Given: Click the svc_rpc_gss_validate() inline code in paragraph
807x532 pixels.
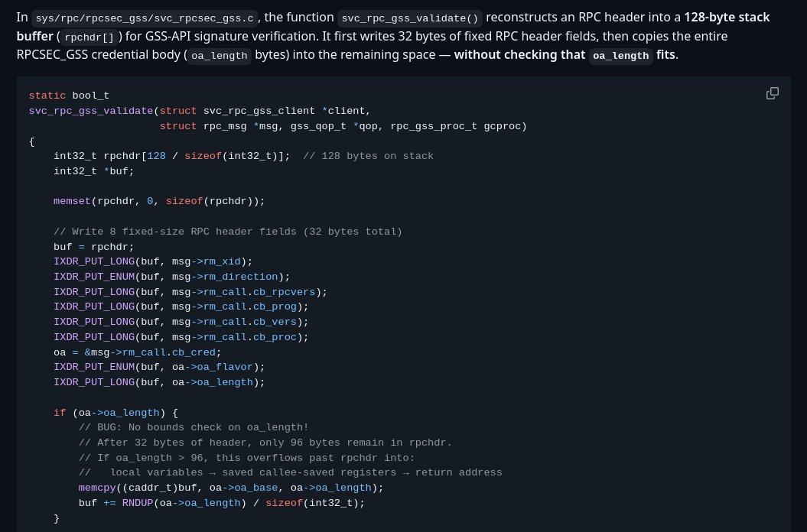Looking at the screenshot, I should [410, 18].
